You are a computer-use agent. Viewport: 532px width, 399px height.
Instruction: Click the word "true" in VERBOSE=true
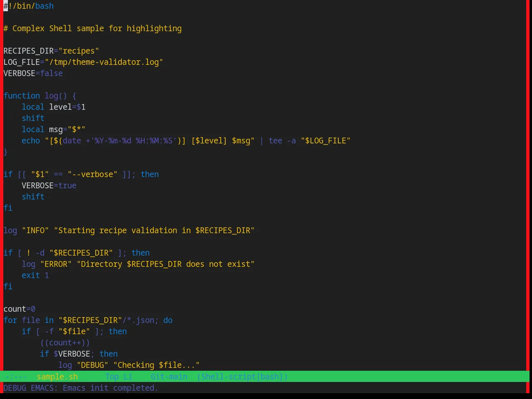[67, 186]
